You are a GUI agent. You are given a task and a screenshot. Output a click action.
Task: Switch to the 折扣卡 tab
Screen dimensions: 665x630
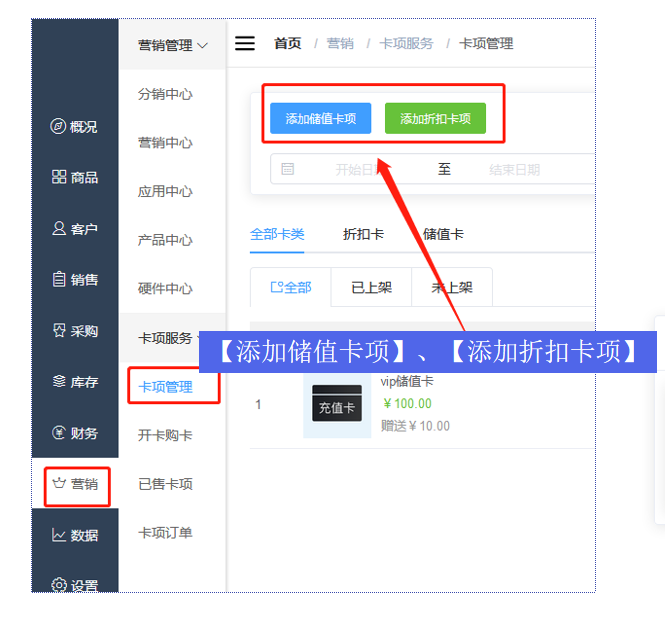(x=363, y=234)
